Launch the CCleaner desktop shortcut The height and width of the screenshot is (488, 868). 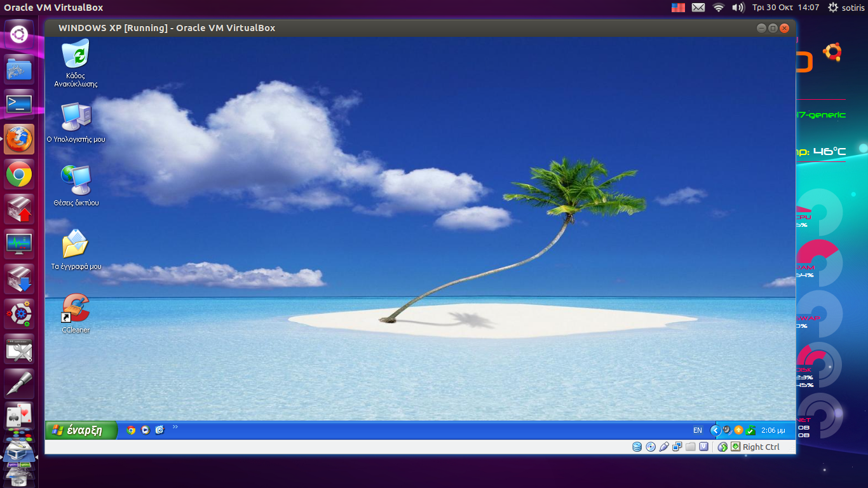click(x=76, y=308)
